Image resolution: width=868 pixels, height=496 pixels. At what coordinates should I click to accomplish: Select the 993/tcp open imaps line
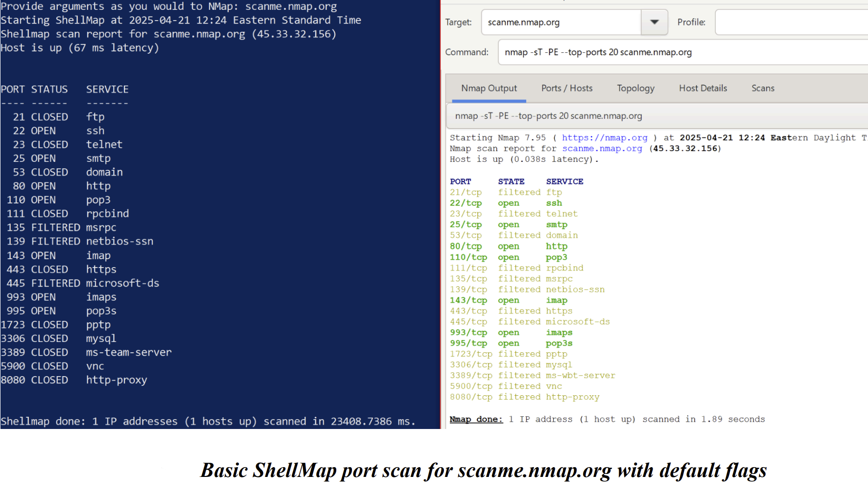511,333
